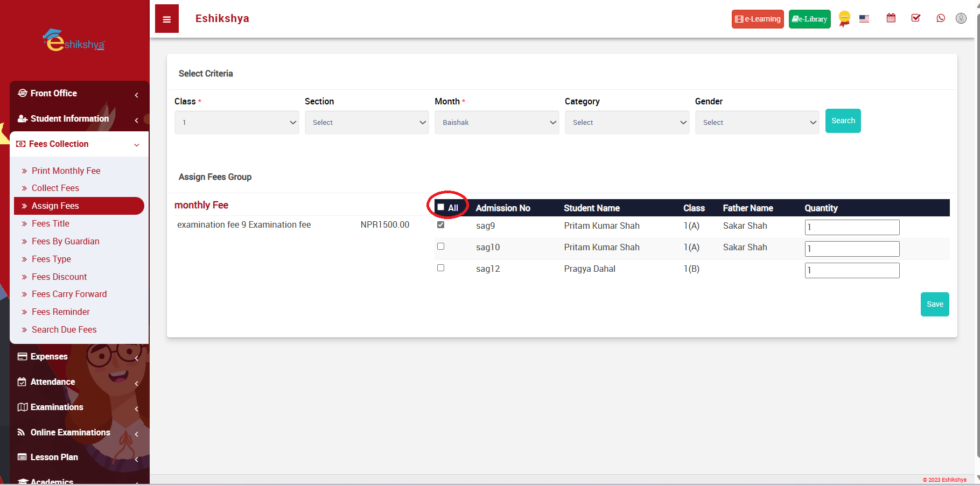
Task: Click the award ribbon badge icon
Action: pos(844,19)
